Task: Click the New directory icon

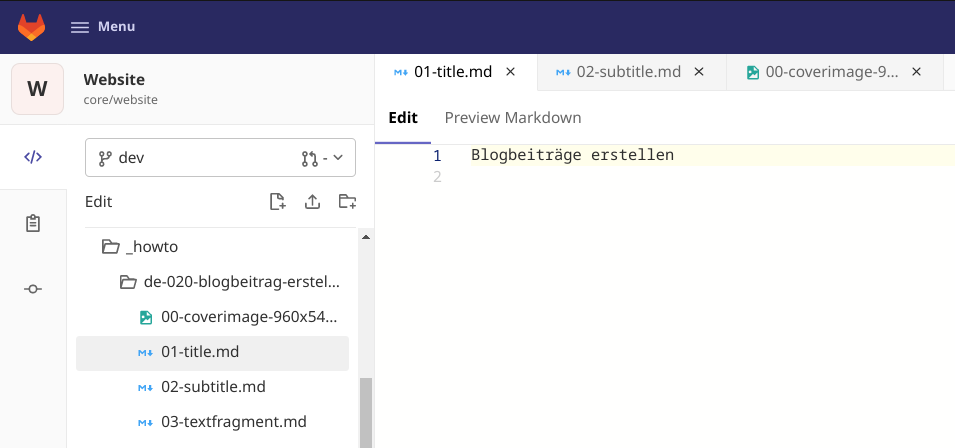Action: pos(347,202)
